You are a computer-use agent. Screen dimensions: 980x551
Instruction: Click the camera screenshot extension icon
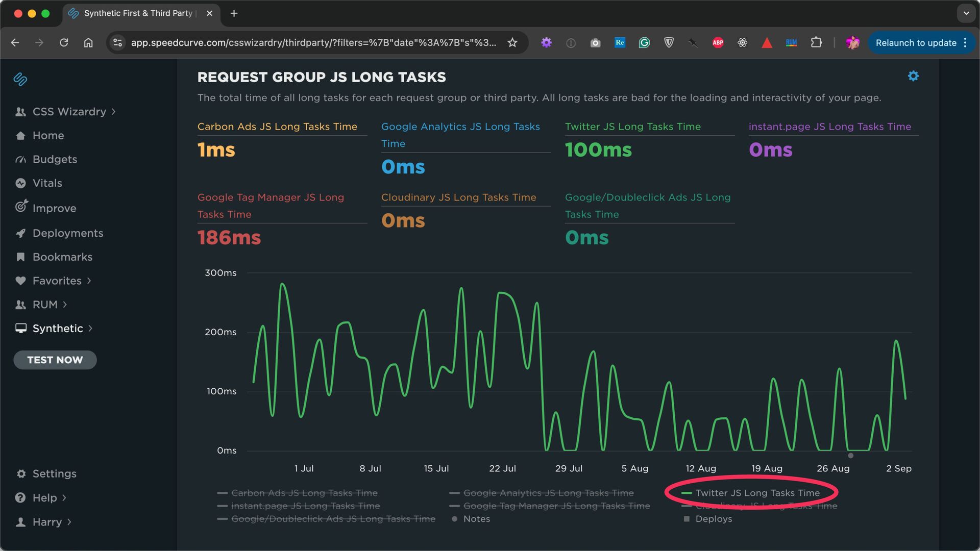pyautogui.click(x=595, y=43)
